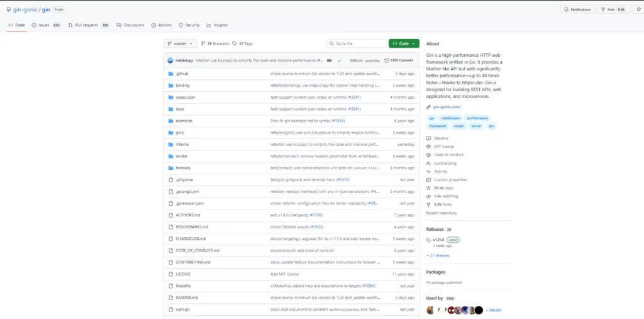Open the 37 Tags list
The width and height of the screenshot is (644, 319).
[242, 43]
